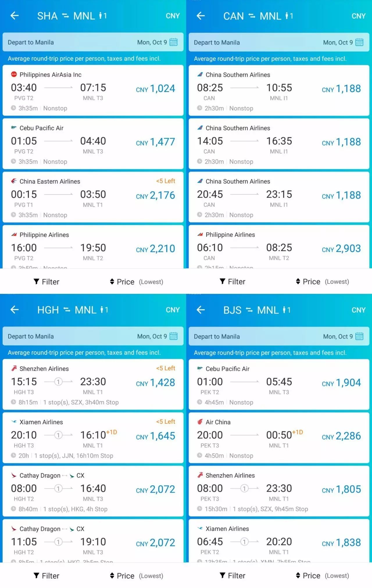This screenshot has height=588, width=372.
Task: Open calendar icon in HGH panel
Action: [x=174, y=336]
